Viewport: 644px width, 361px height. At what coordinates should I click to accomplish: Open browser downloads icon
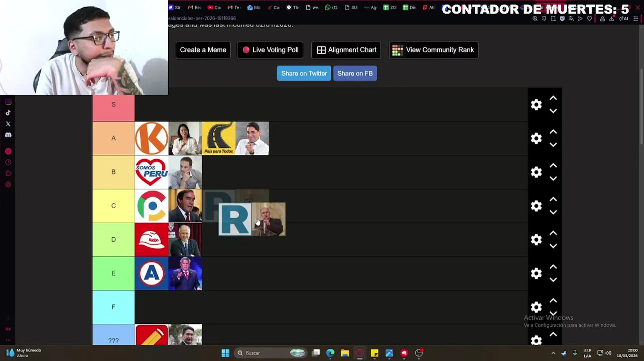click(x=612, y=19)
